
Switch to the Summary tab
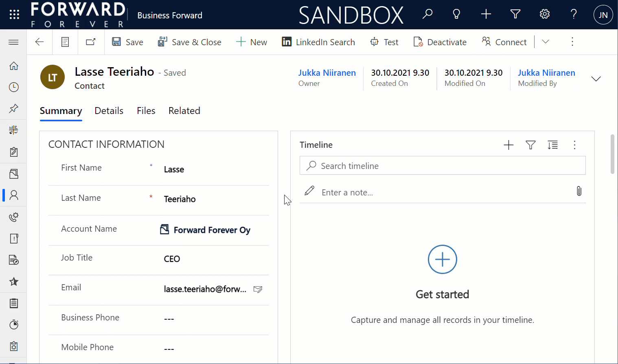pos(61,111)
